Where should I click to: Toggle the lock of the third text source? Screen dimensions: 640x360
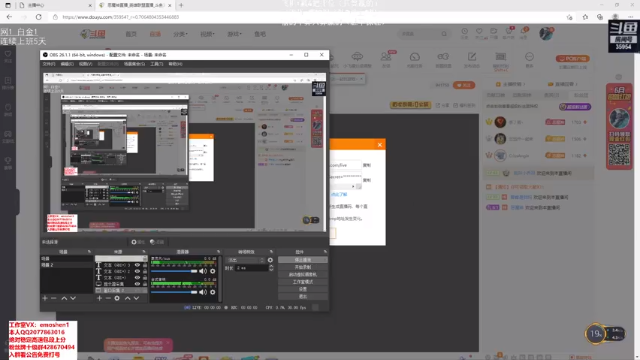pos(145,278)
